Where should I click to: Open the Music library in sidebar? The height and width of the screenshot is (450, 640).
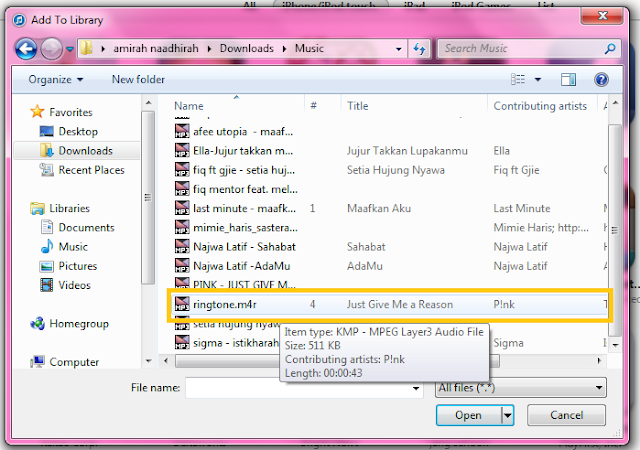(73, 247)
